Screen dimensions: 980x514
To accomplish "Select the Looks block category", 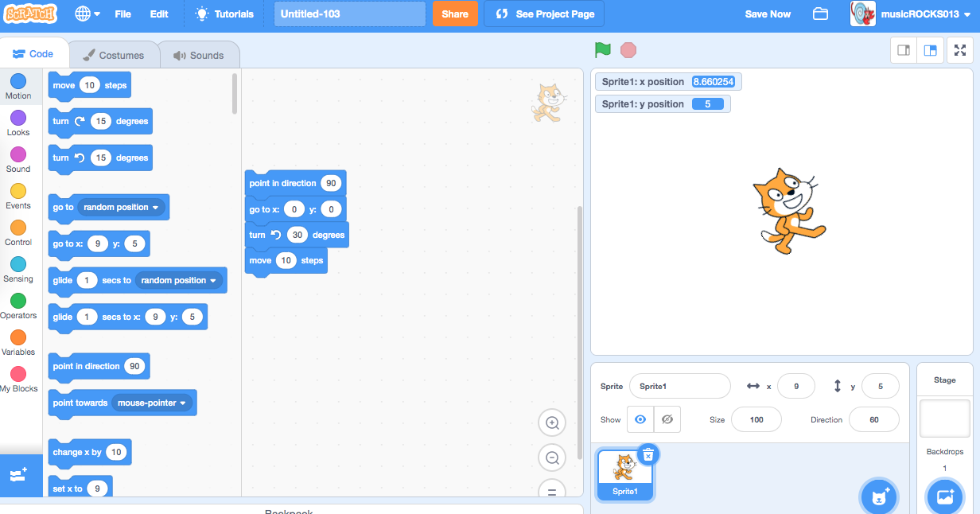I will 18,123.
